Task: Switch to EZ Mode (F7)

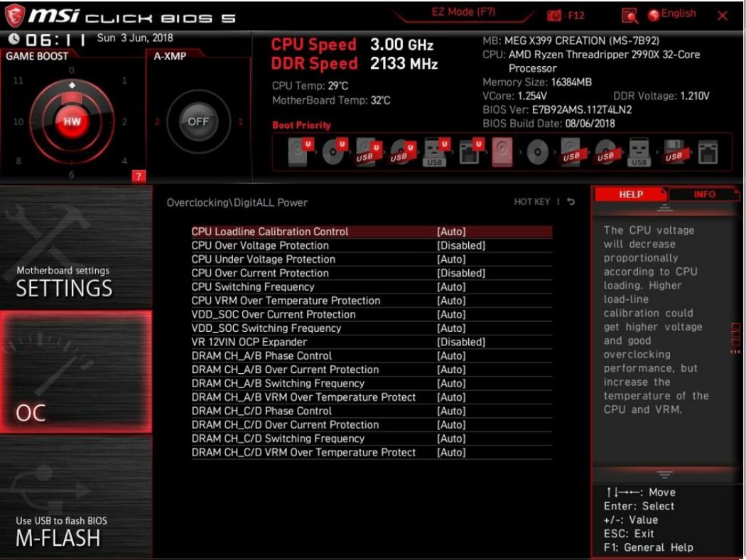Action: (x=463, y=12)
